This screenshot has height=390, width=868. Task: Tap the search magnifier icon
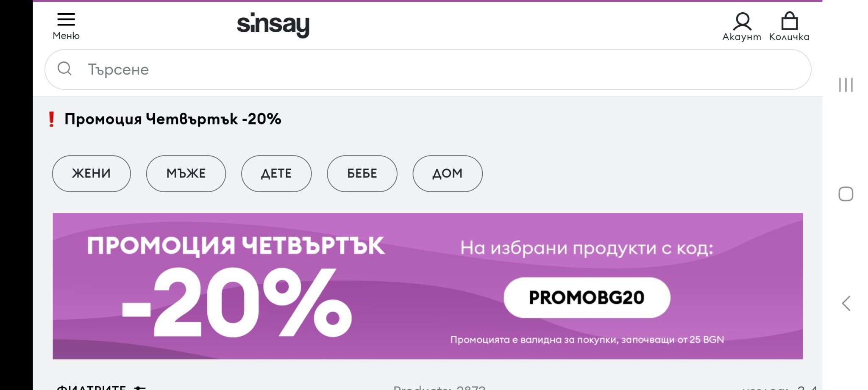coord(64,69)
